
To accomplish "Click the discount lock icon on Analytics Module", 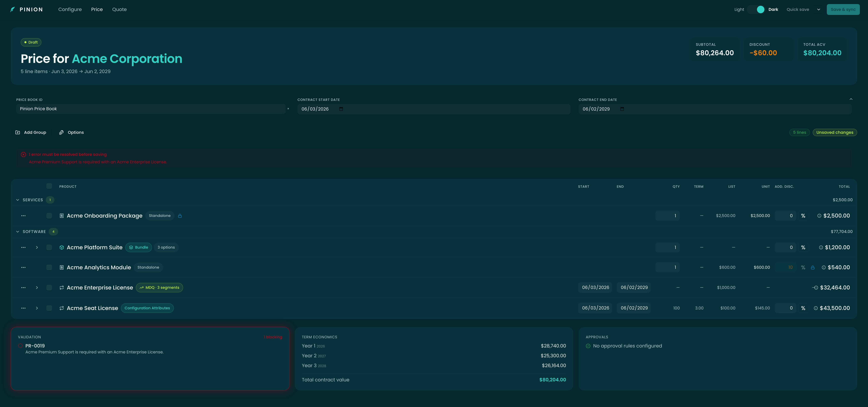I will coord(813,267).
